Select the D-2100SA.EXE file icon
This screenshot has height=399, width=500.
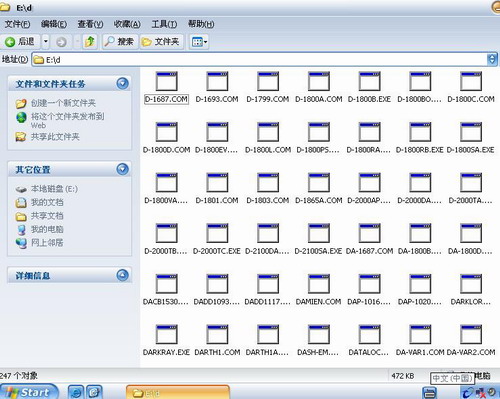pos(319,233)
